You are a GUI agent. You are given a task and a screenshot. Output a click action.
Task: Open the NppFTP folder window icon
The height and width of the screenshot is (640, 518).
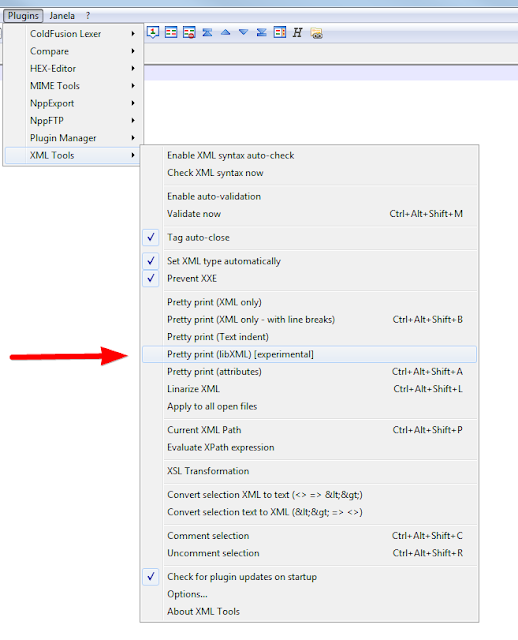click(x=316, y=33)
